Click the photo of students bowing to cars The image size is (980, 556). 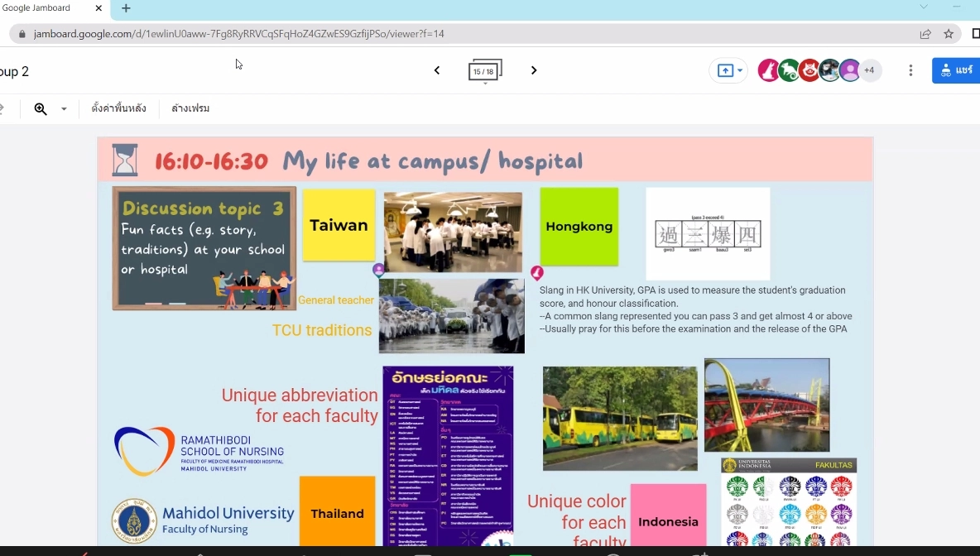pyautogui.click(x=452, y=316)
